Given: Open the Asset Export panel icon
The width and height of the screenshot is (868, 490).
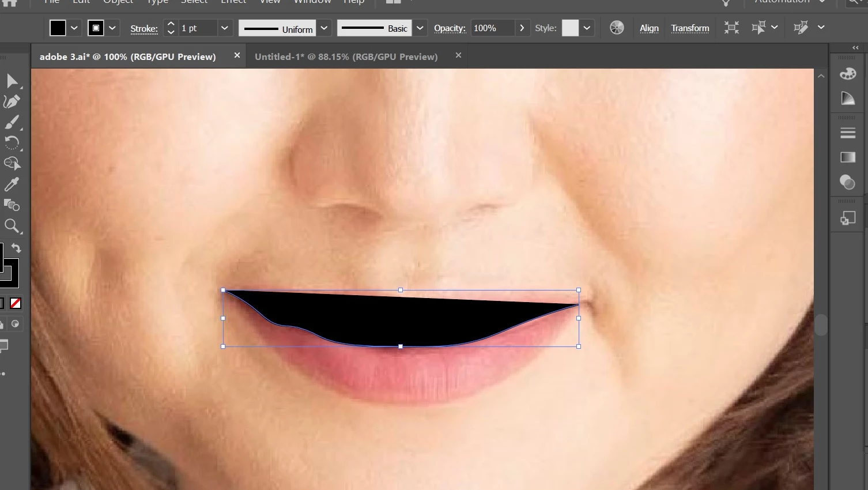Looking at the screenshot, I should coord(848,218).
